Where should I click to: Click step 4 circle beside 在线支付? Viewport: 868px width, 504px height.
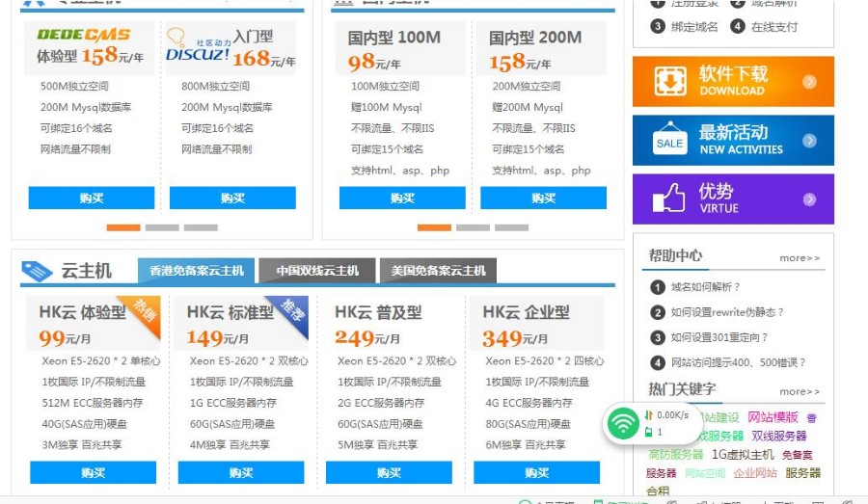(738, 26)
